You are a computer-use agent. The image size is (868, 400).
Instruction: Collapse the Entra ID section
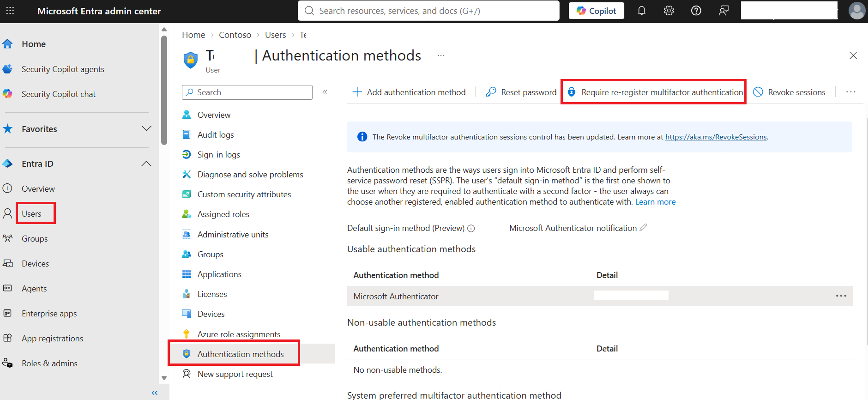pos(146,164)
